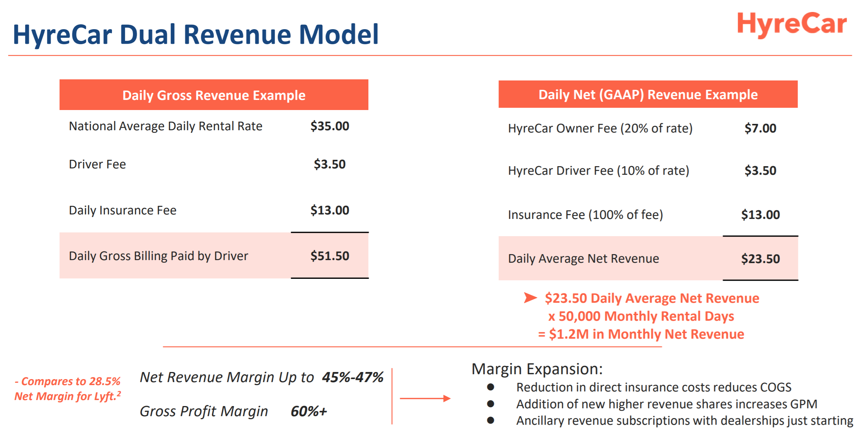This screenshot has height=436, width=868.
Task: Click 'Addition of new higher revenue shares' bullet
Action: 667,404
